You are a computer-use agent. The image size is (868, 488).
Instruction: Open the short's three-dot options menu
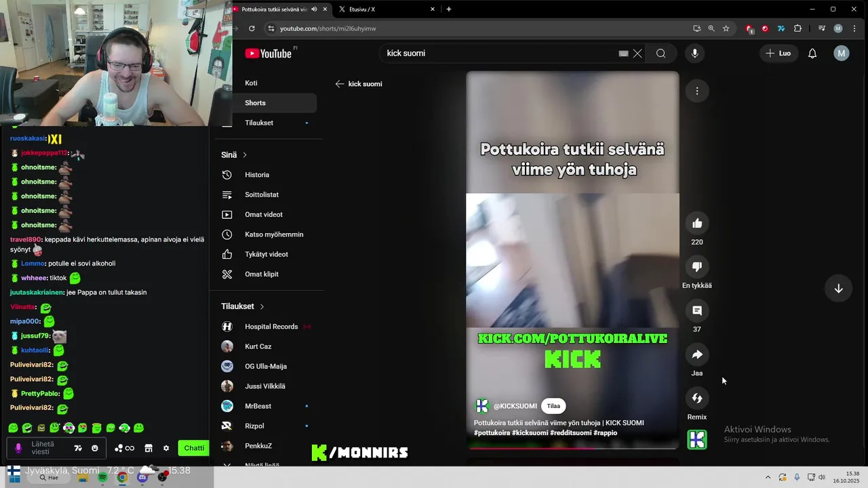click(x=697, y=91)
